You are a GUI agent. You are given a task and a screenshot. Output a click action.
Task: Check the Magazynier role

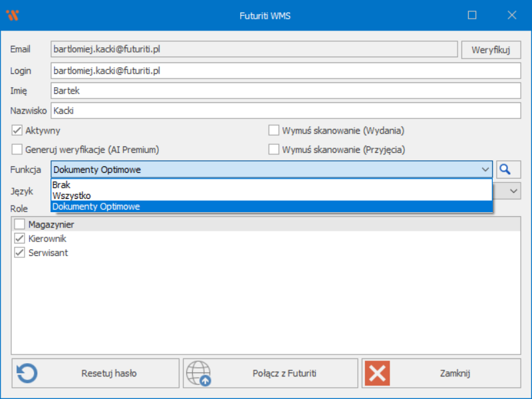click(19, 225)
